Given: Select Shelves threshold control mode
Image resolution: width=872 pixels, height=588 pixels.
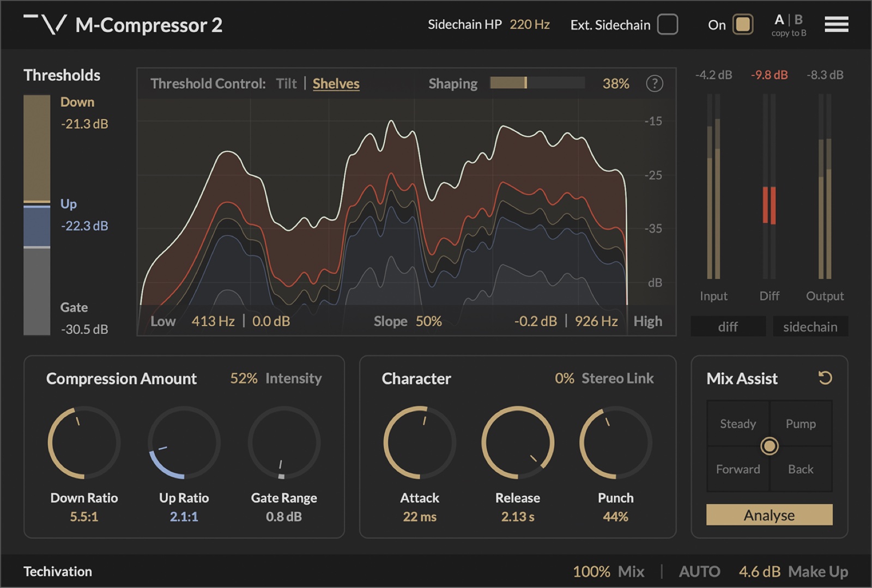Looking at the screenshot, I should tap(336, 83).
